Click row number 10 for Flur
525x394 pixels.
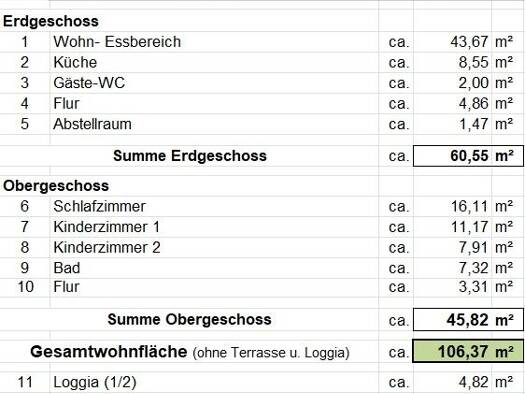point(25,287)
